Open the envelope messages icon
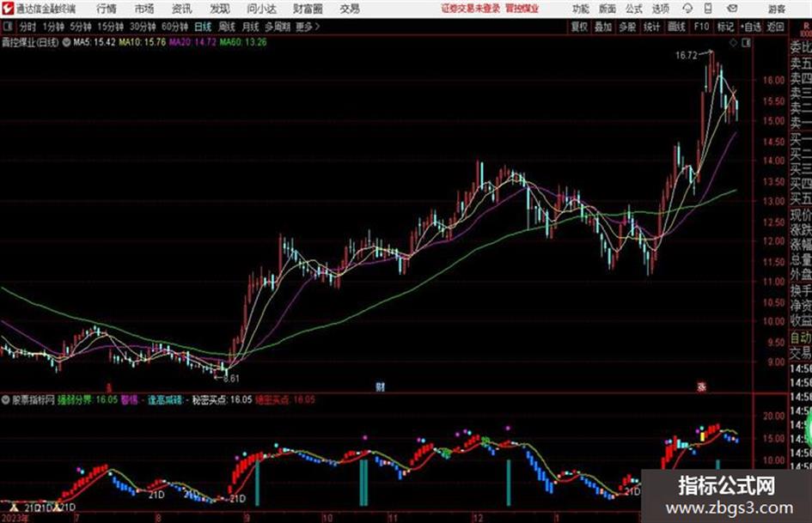Screen dimensions: 812x523 click(x=732, y=9)
